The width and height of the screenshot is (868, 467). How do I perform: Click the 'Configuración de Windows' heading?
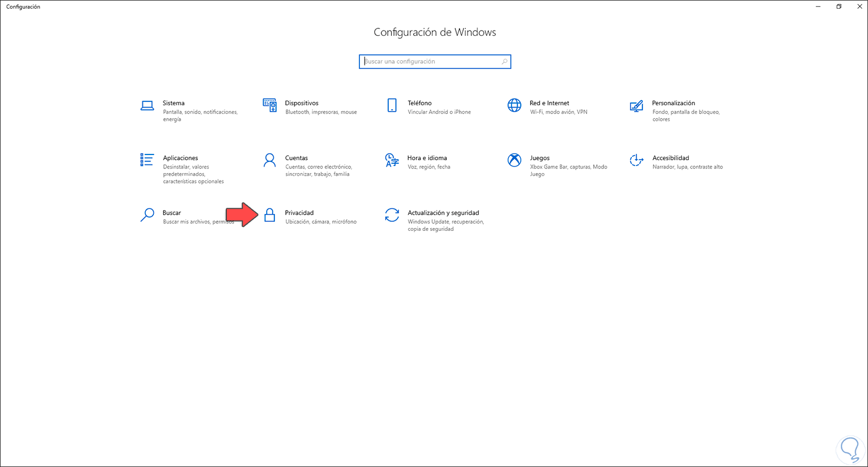(x=435, y=32)
